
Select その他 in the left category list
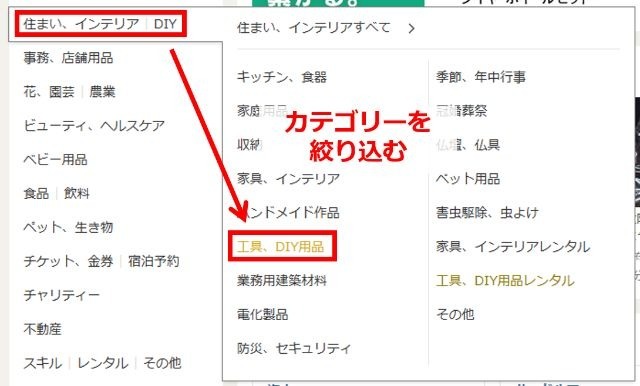162,363
